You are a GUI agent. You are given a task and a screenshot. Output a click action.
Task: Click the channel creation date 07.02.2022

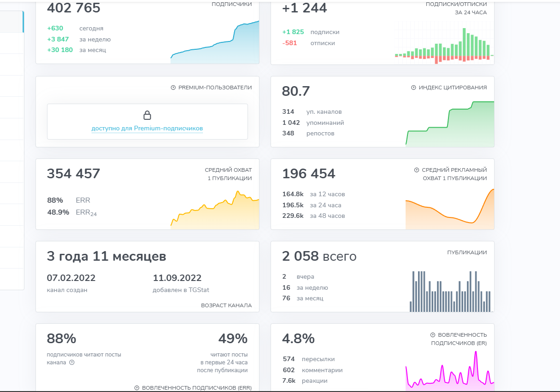click(x=71, y=278)
